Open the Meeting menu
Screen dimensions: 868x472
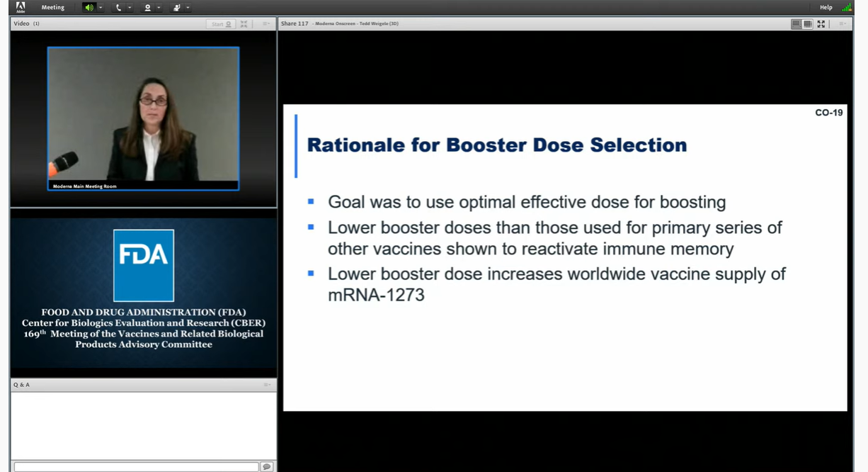click(x=52, y=8)
